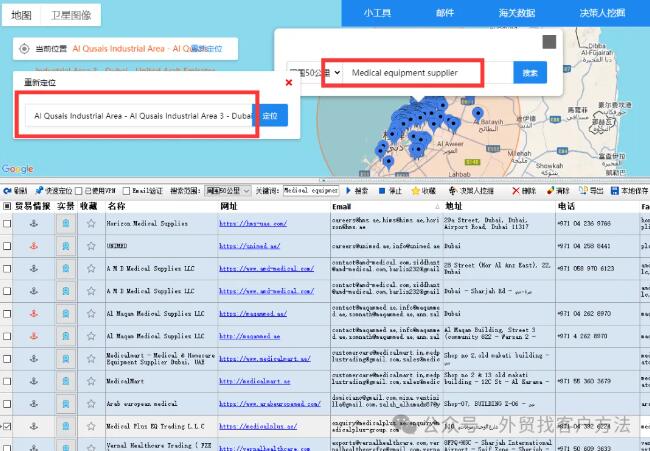Screen dimensions: 650x451
Task: Click the Medical equipment supplier search field
Action: (428, 73)
